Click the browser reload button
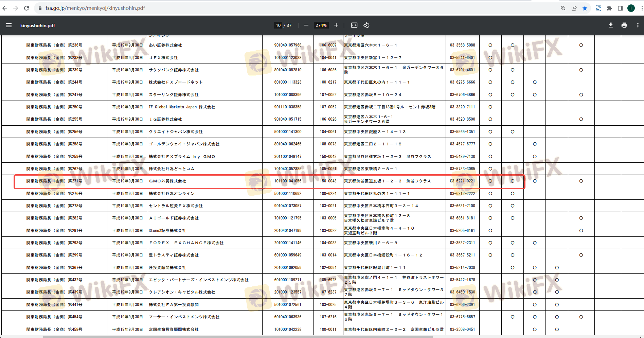The image size is (644, 338). [26, 8]
